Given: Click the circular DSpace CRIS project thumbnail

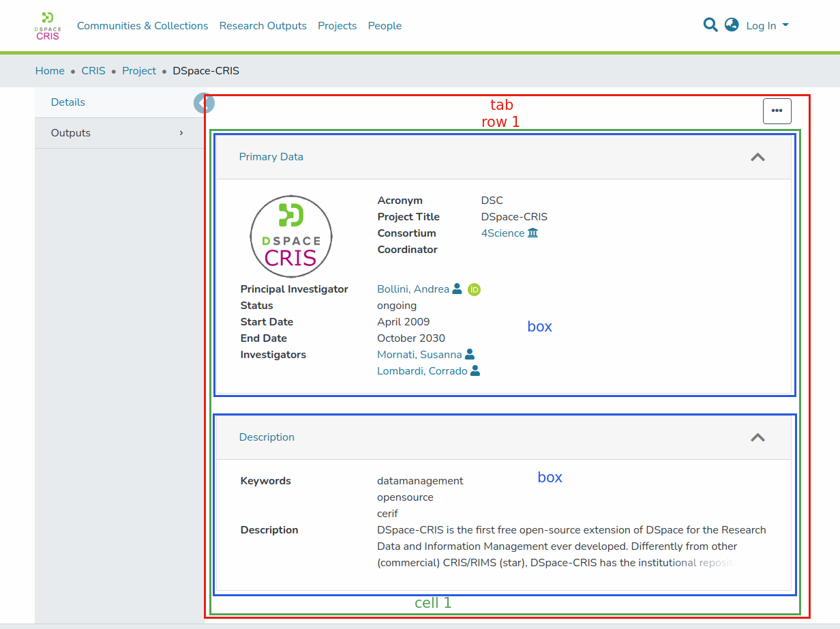Looking at the screenshot, I should point(291,237).
